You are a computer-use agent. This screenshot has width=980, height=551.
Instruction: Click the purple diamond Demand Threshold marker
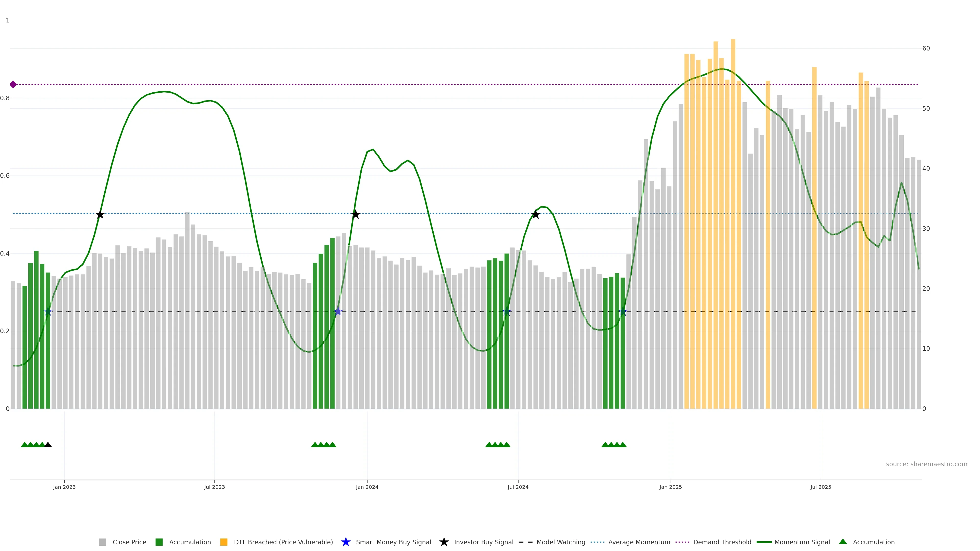coord(13,84)
